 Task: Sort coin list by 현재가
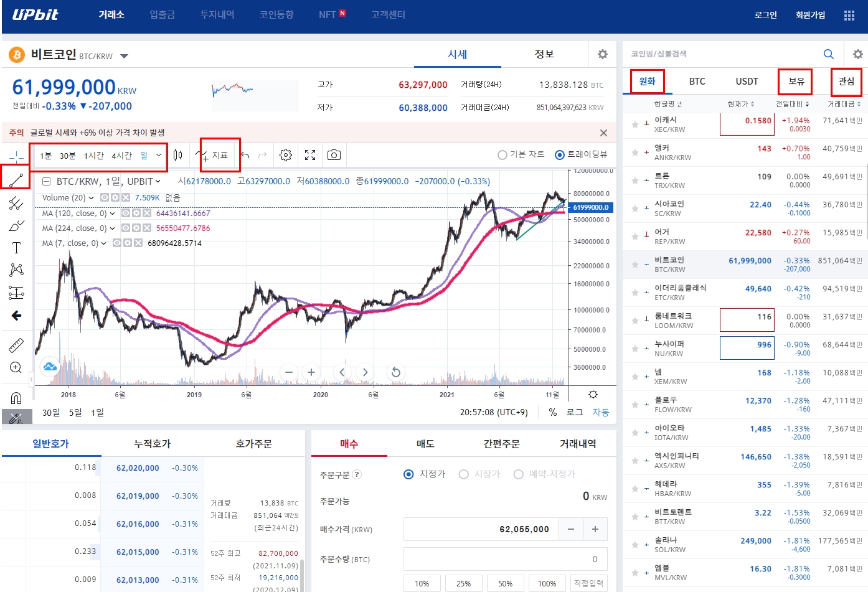(741, 104)
